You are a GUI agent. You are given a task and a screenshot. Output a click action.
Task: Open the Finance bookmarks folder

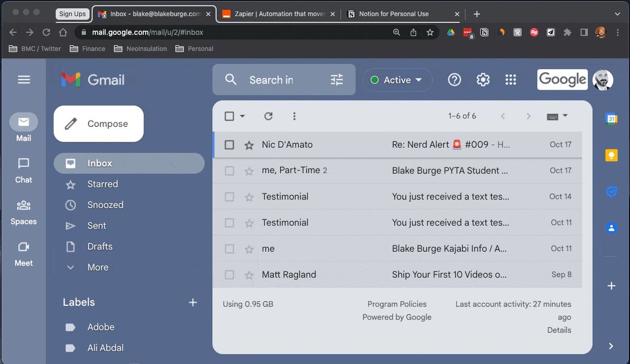click(88, 49)
